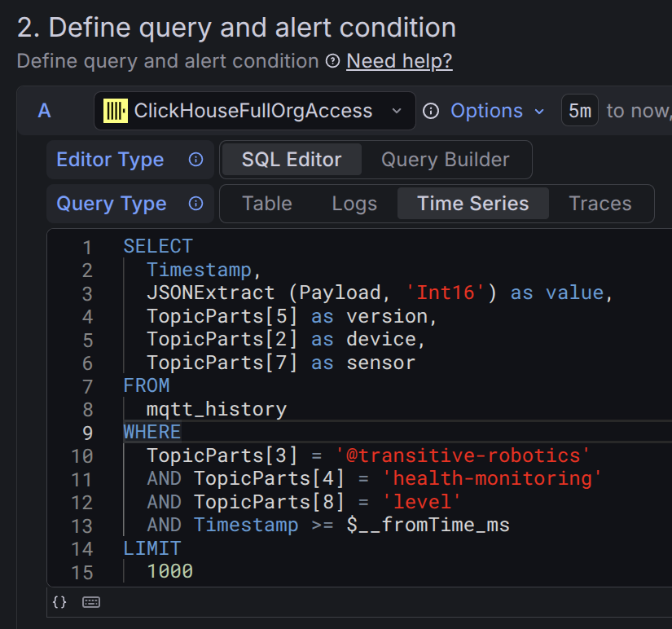Open the Options dropdown

tap(486, 111)
